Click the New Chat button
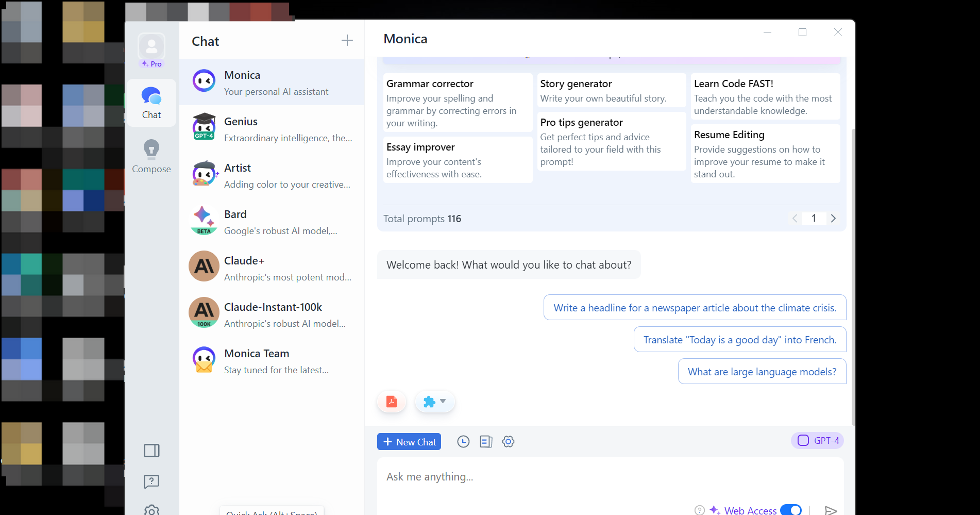The image size is (980, 515). 409,442
